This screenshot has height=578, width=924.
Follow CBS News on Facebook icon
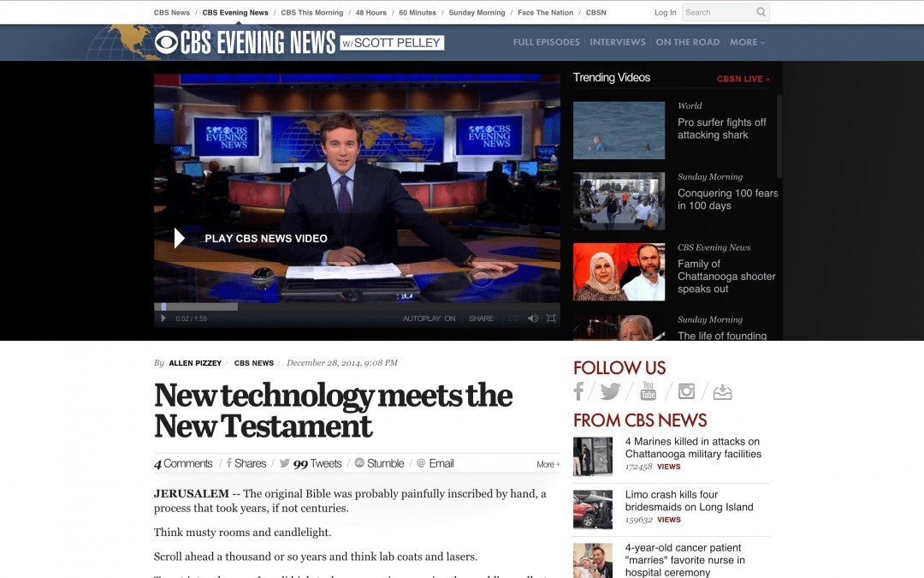click(x=579, y=391)
